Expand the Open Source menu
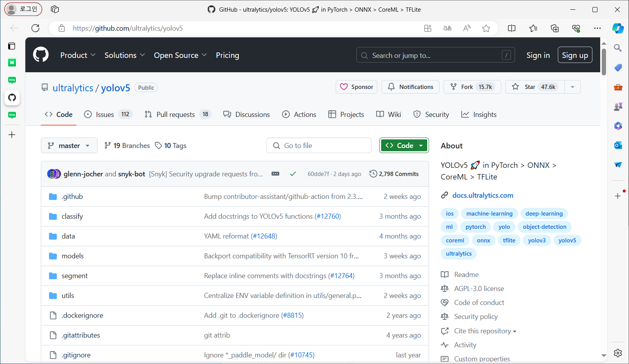Image resolution: width=629 pixels, height=364 pixels. 180,55
